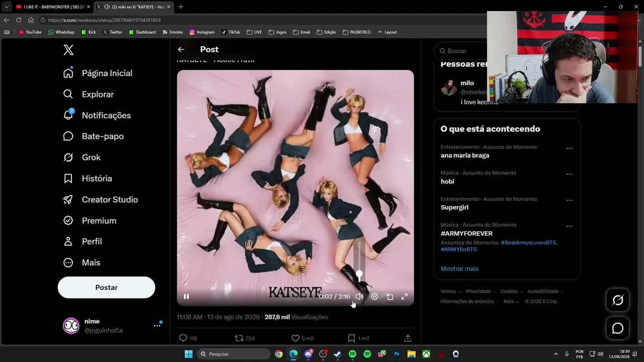Expand the video to fullscreen

404,297
